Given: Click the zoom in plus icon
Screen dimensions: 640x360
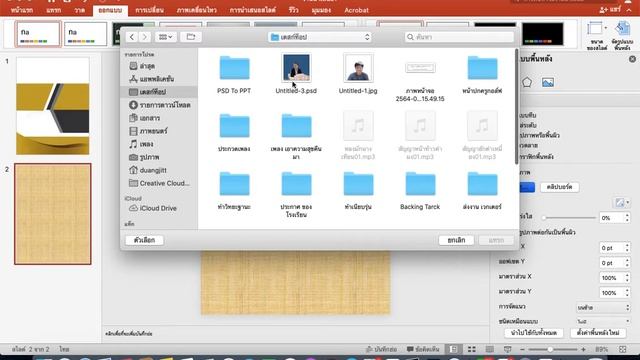Looking at the screenshot, I should click(x=583, y=349).
